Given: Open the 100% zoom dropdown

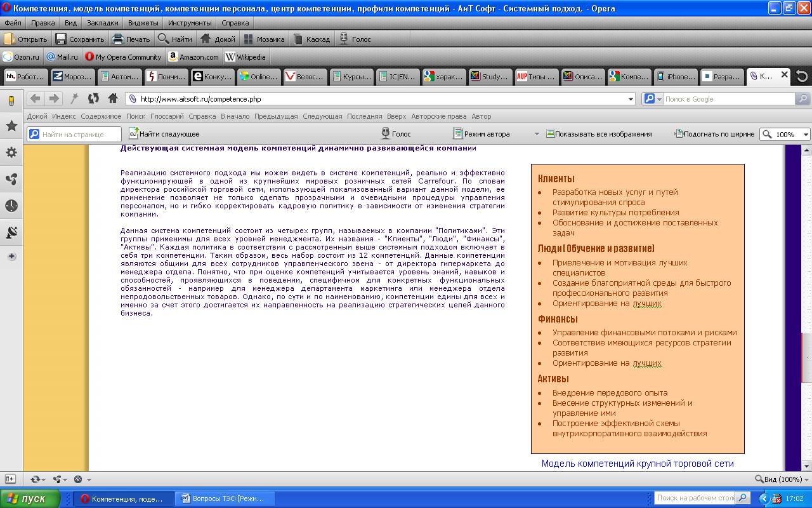Looking at the screenshot, I should 806,135.
